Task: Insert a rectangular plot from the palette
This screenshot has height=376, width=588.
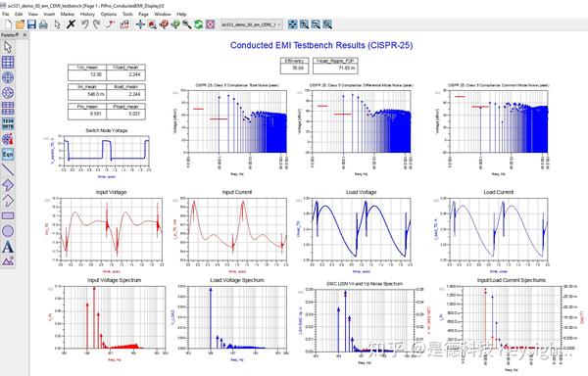Action: (x=8, y=62)
